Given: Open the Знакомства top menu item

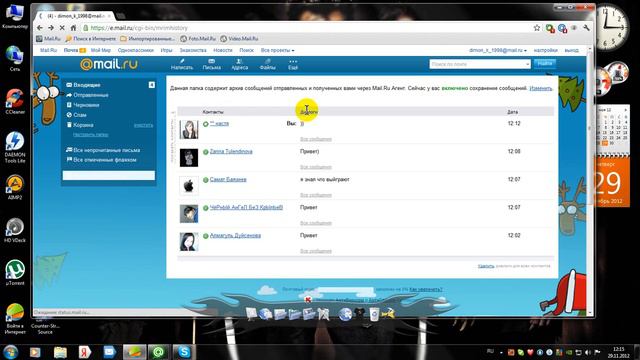Looking at the screenshot, I should click(x=193, y=50).
